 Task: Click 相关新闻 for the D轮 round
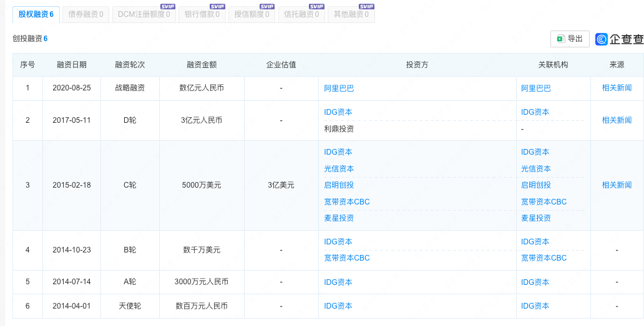[617, 120]
